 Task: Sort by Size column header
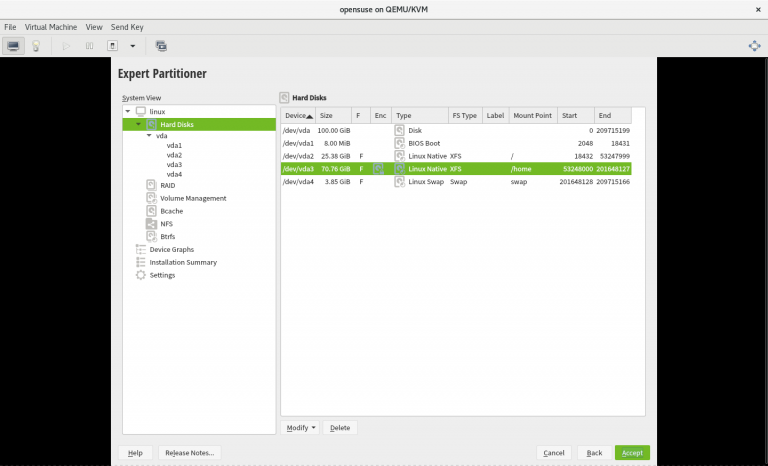[334, 116]
